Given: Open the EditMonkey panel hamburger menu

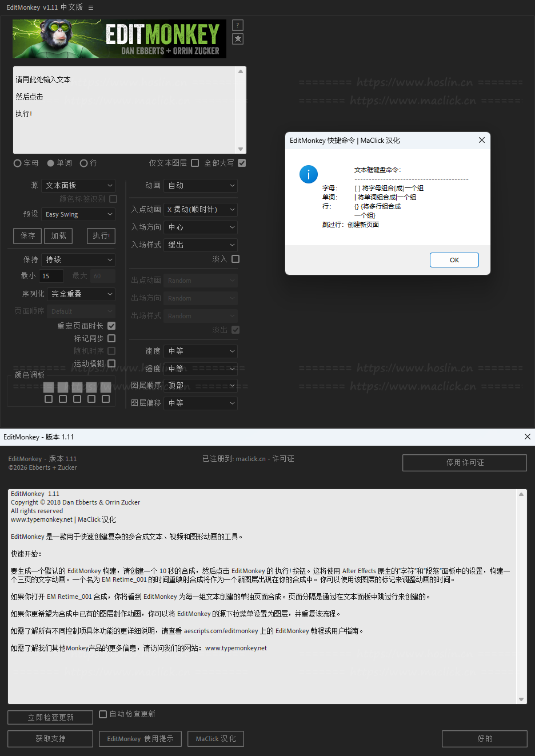Looking at the screenshot, I should pyautogui.click(x=91, y=7).
